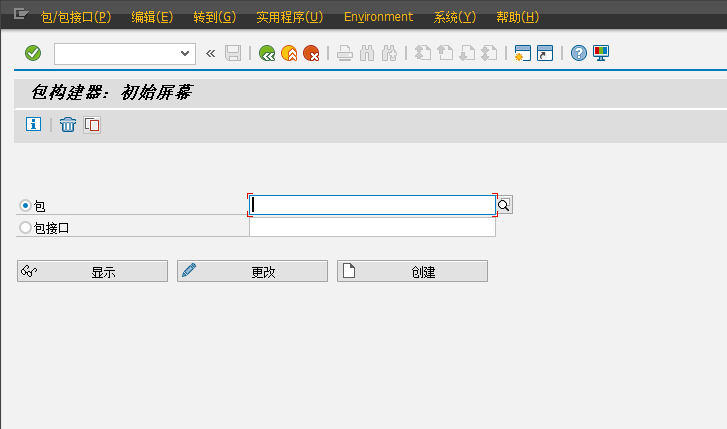Click the blue Help question mark icon
The image size is (727, 429).
click(x=579, y=53)
